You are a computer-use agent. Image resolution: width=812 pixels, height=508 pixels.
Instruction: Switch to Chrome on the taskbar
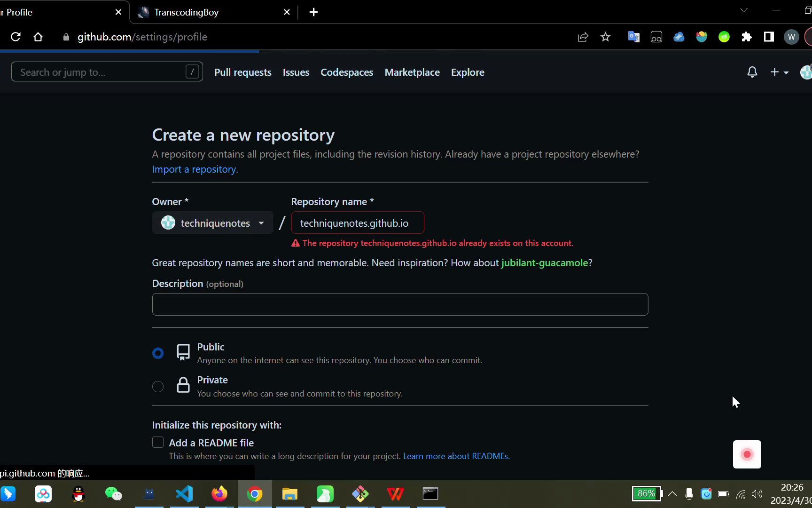click(255, 494)
